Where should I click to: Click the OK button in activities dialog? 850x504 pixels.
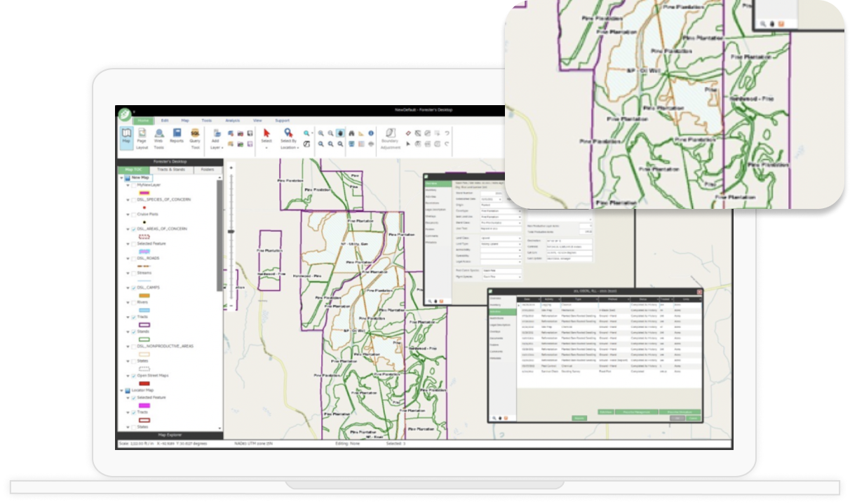coord(677,418)
